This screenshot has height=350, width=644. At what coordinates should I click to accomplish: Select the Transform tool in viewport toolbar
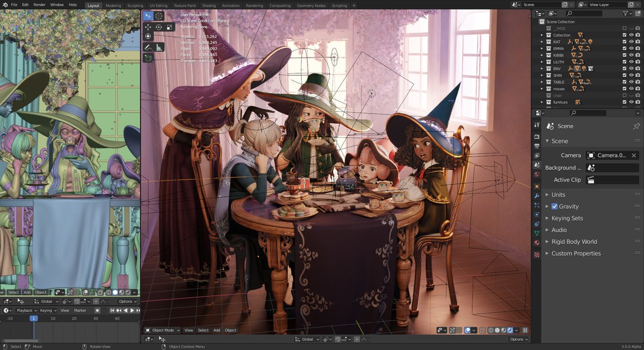(x=149, y=36)
